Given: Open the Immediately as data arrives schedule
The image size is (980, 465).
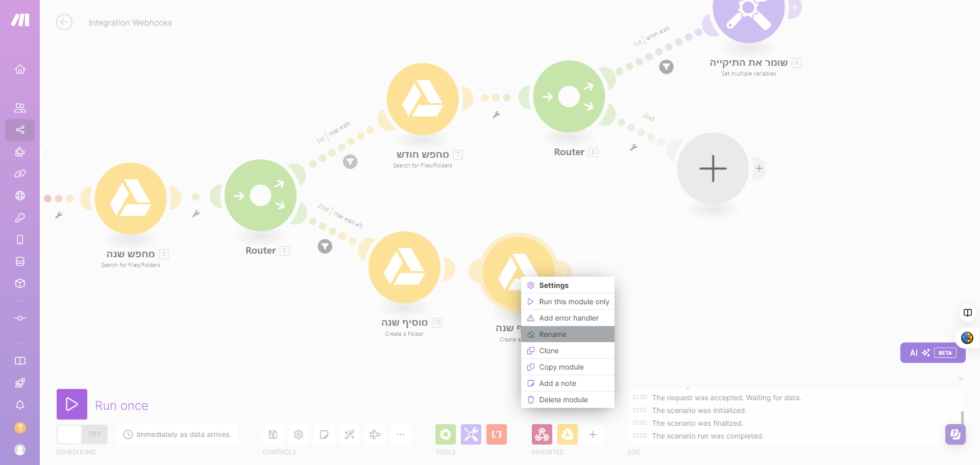Looking at the screenshot, I should click(x=178, y=434).
